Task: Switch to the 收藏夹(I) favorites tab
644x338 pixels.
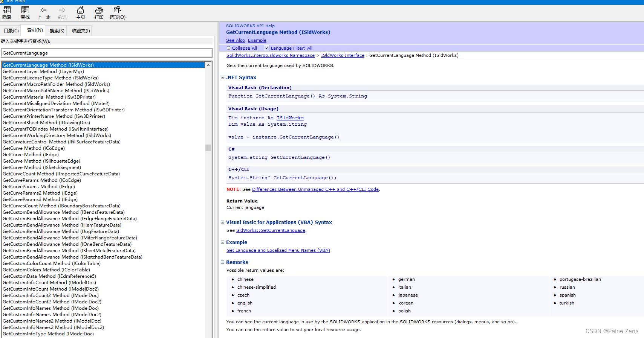Action: [x=81, y=31]
